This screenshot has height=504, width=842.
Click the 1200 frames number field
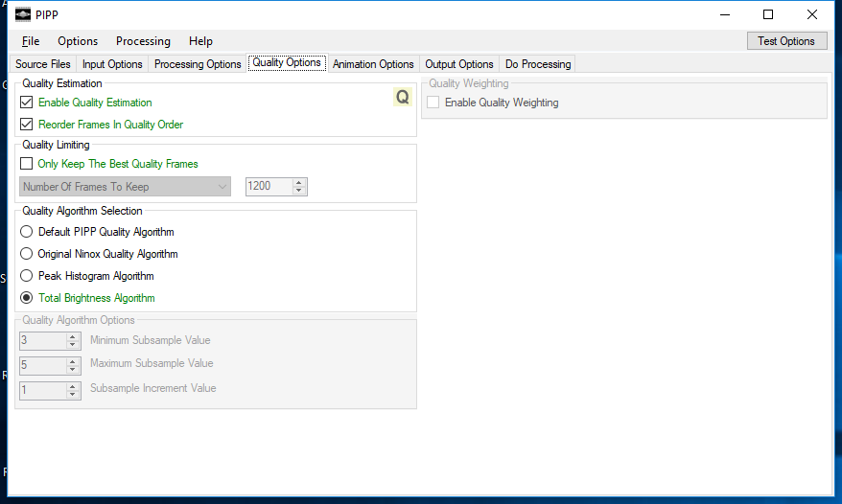(x=269, y=186)
